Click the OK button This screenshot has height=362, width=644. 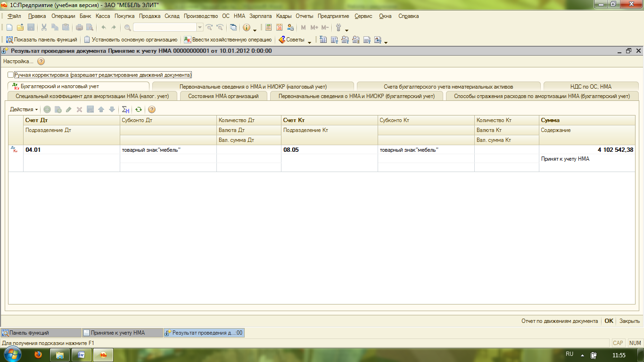click(609, 321)
